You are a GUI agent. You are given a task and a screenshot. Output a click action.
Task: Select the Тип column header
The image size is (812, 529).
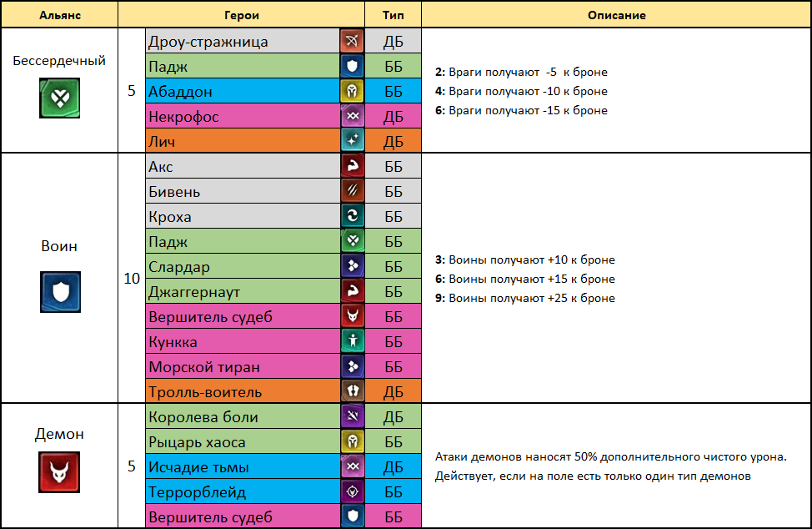coord(393,14)
